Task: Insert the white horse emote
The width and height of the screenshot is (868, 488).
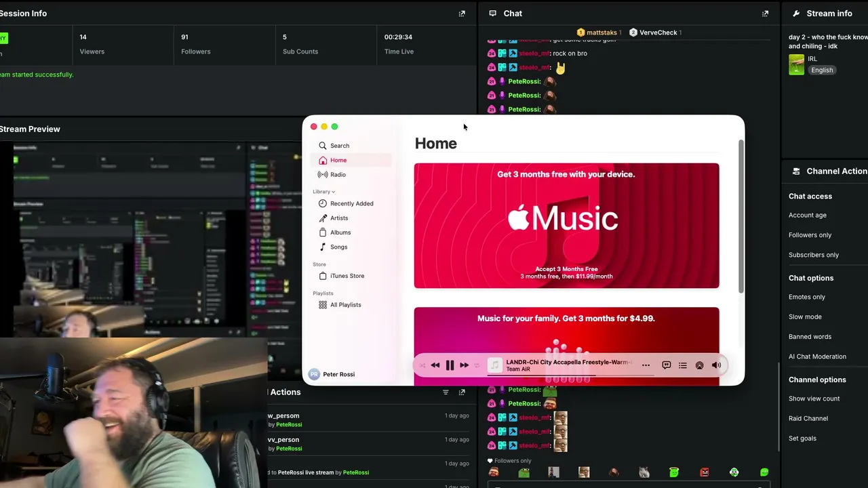Action: [x=644, y=472]
